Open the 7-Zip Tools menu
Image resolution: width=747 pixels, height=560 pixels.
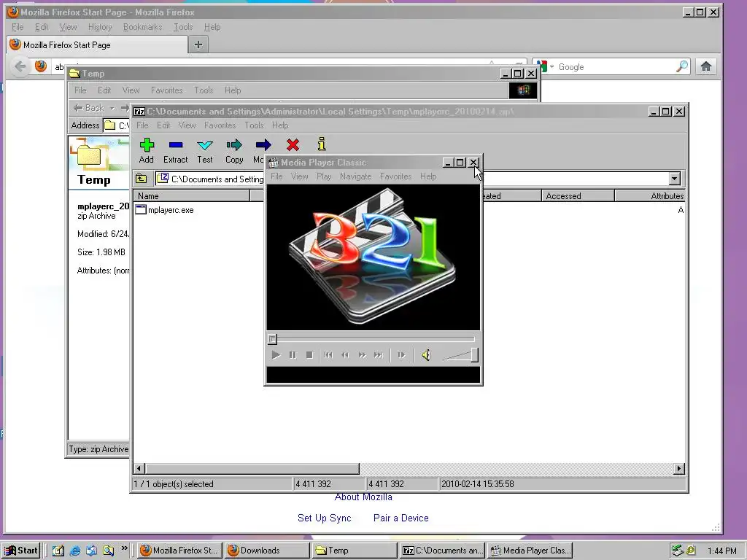(254, 125)
